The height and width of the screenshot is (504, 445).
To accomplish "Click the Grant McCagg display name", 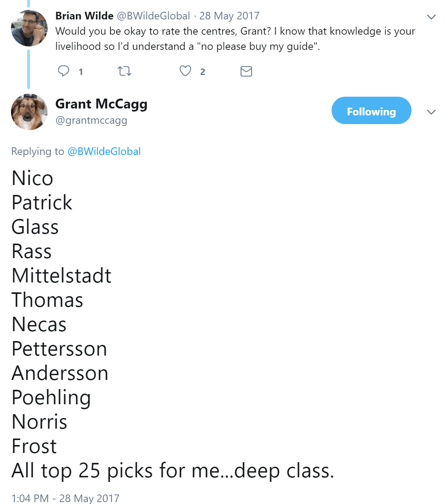I will 101,104.
